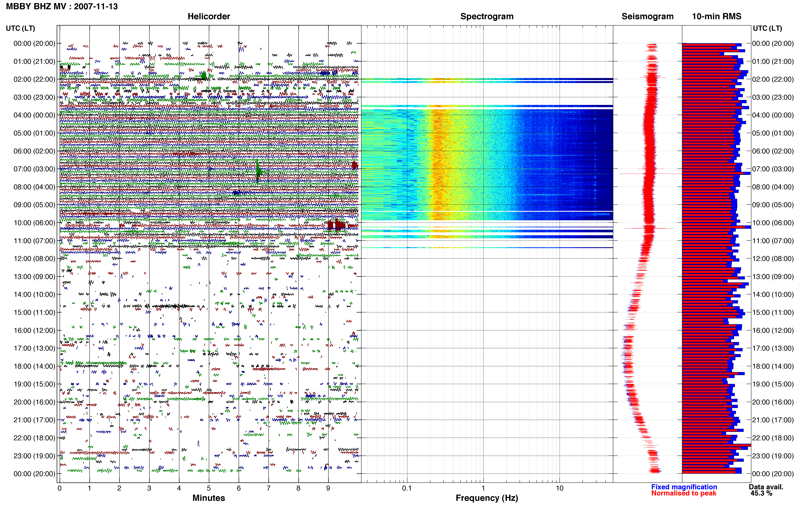
Task: Click the '45.3 %' data availability value
Action: 761,493
